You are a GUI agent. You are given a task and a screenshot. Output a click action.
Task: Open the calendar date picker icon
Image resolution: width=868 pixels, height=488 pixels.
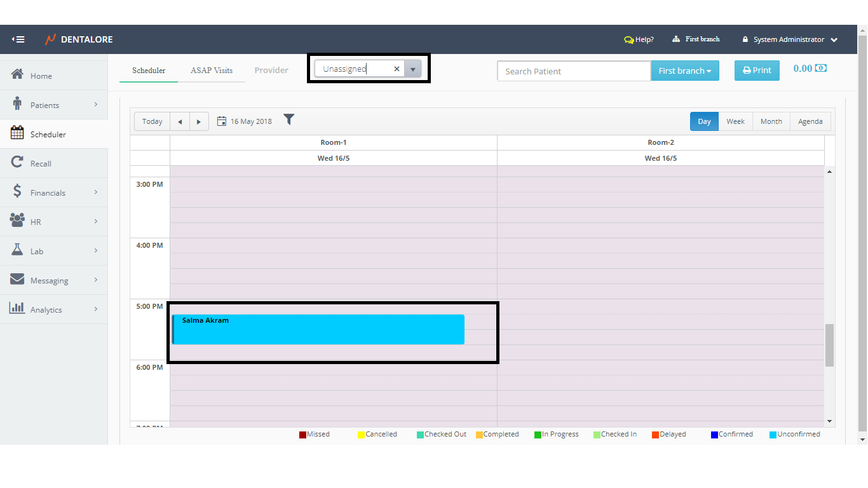tap(222, 121)
